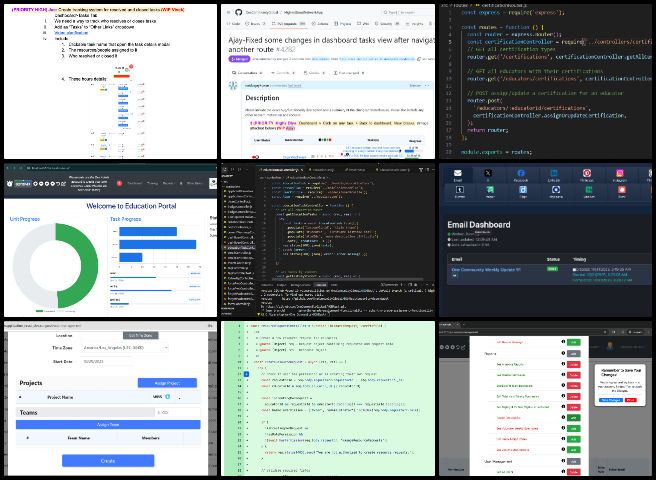Expand the Other Links dropdown in portal

tap(195, 183)
